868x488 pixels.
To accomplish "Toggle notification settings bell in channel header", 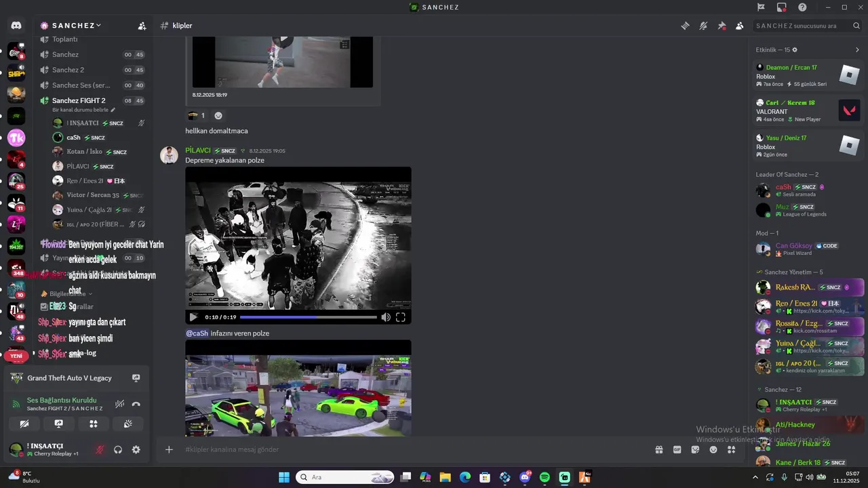I will click(x=704, y=26).
